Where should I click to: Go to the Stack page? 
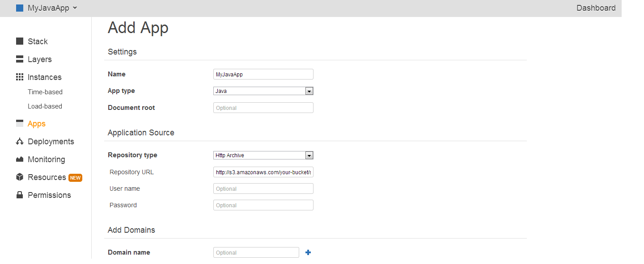38,42
